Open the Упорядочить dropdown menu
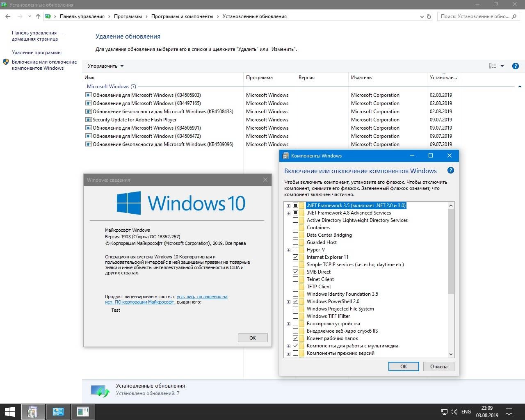Image resolution: width=525 pixels, height=420 pixels. (105, 66)
